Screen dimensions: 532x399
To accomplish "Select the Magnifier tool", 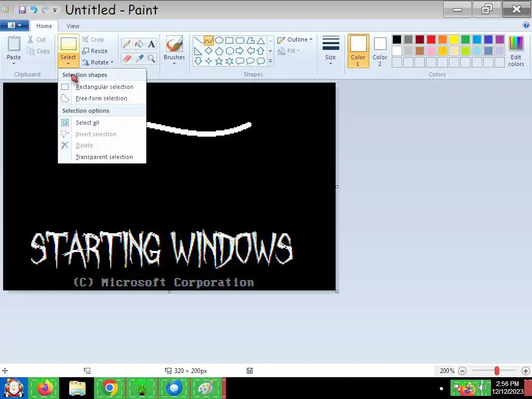I will 151,58.
